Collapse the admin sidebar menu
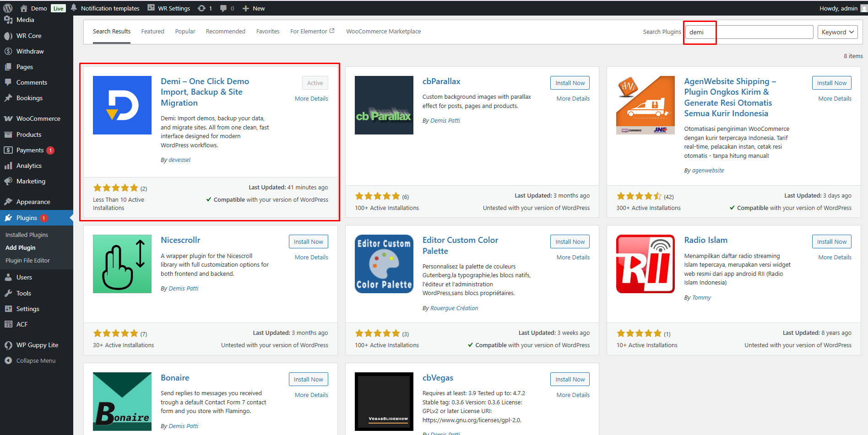Screen dimensions: 868x435 click(36, 360)
